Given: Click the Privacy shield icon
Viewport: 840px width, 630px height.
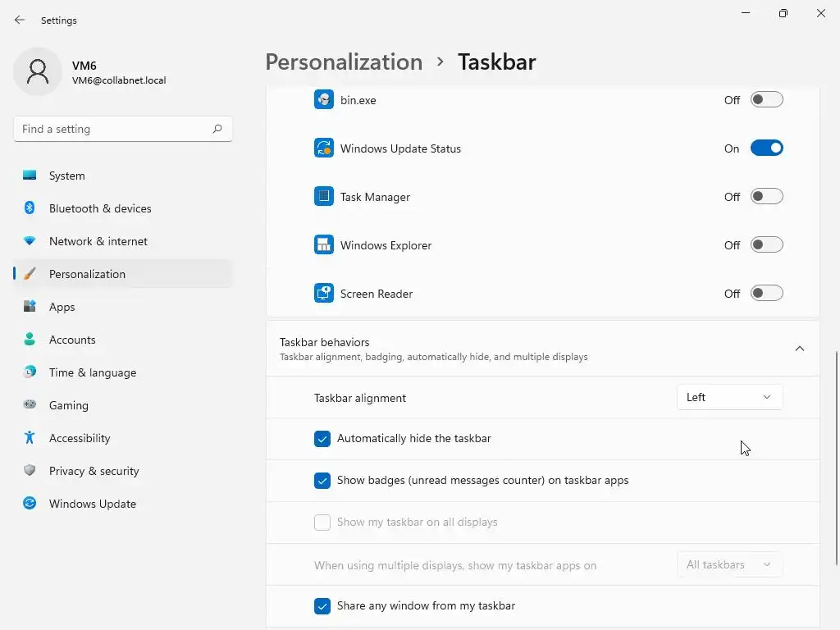Looking at the screenshot, I should click(x=30, y=470).
